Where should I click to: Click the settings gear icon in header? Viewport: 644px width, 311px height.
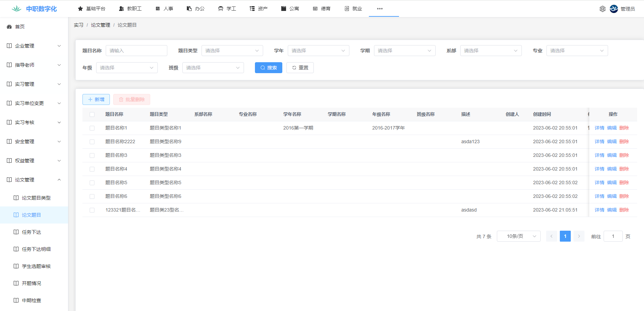point(602,9)
